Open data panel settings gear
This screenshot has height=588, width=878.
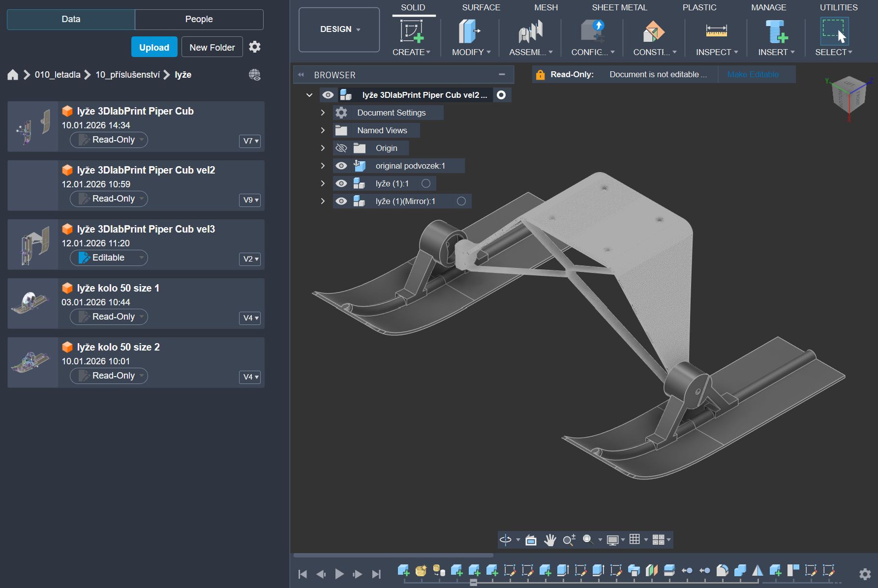(255, 47)
